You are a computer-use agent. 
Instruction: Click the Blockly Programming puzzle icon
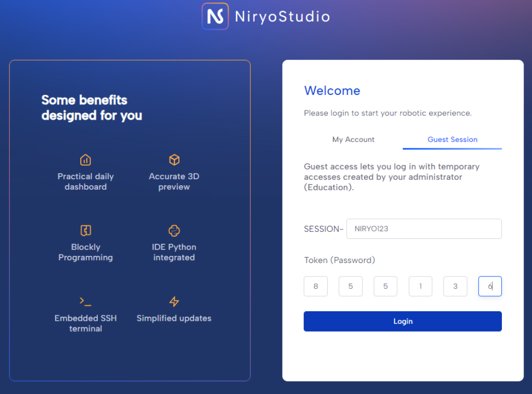tap(86, 231)
